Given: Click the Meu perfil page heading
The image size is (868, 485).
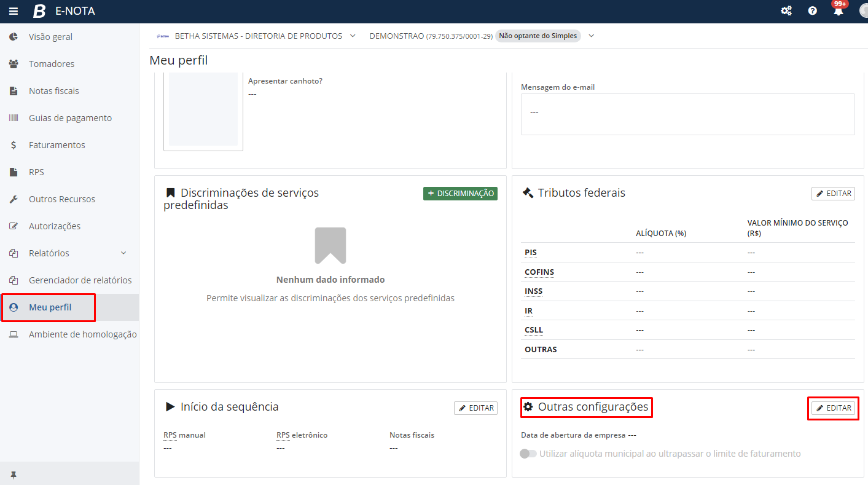Looking at the screenshot, I should 179,60.
